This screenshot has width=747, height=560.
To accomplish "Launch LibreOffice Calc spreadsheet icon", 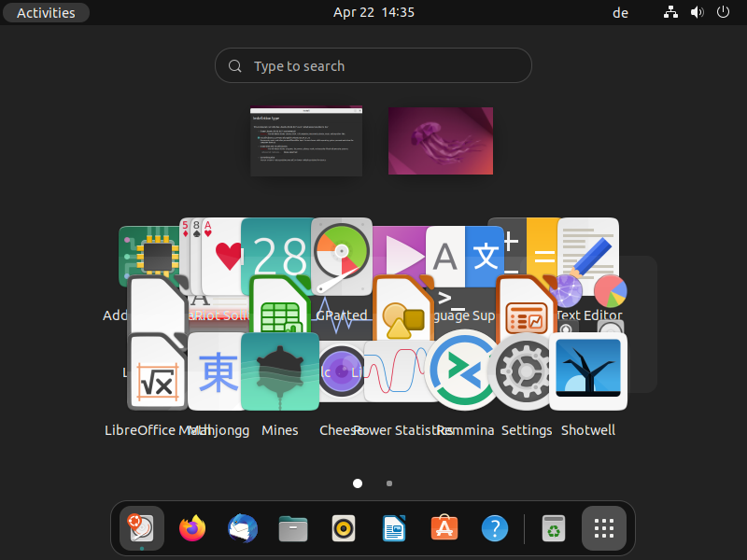I will [280, 307].
